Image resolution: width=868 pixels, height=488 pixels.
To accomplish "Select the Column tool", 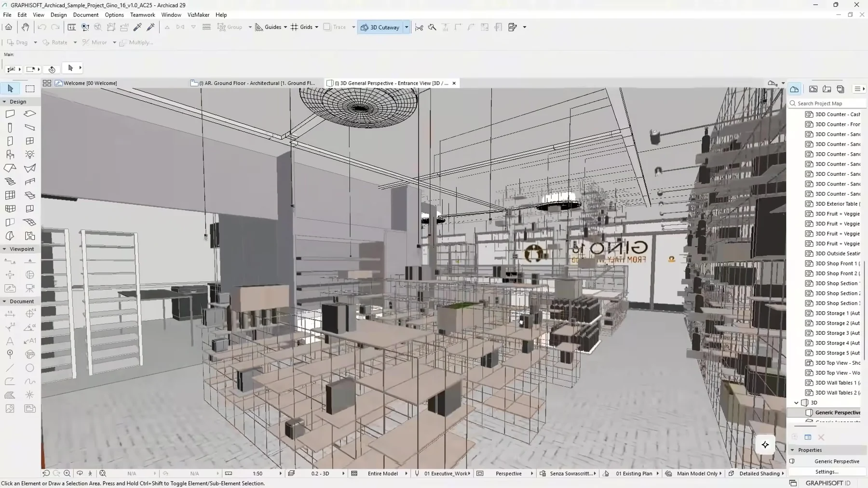I will click(10, 128).
